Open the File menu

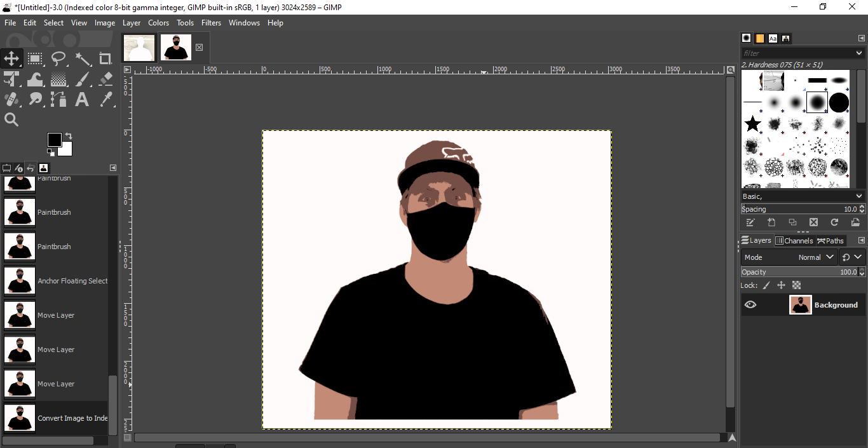pos(10,23)
